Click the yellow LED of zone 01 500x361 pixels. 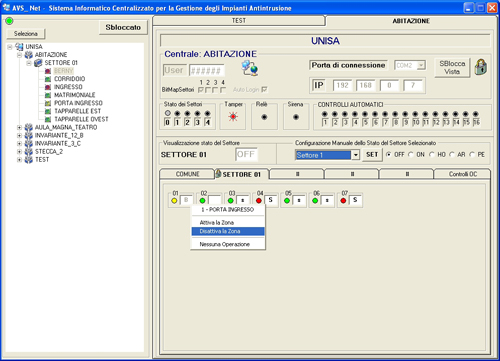(x=174, y=201)
